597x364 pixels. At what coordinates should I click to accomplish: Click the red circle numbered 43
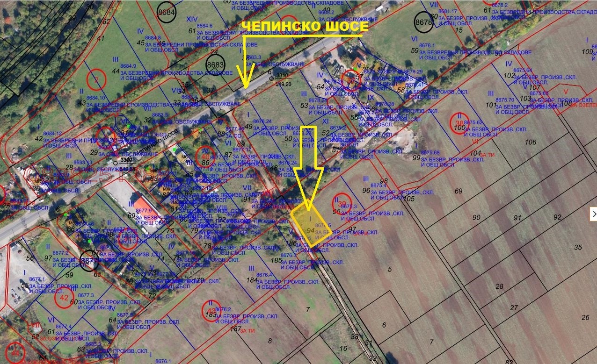[211, 310]
